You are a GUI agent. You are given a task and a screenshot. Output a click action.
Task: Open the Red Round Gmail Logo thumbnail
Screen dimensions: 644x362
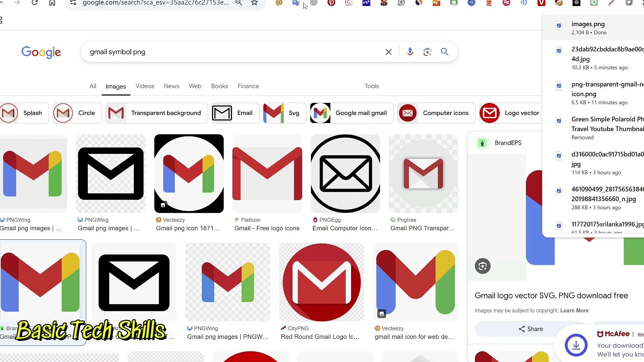[x=321, y=282]
